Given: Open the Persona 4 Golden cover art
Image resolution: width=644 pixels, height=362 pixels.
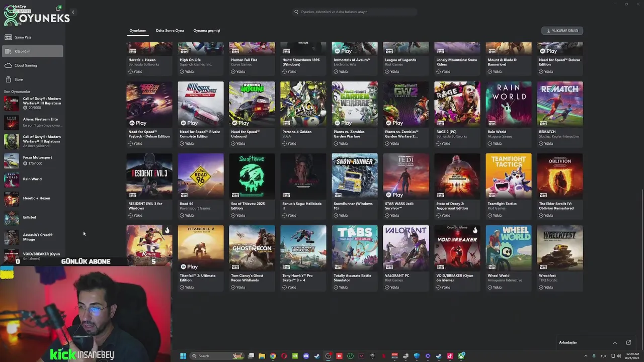Looking at the screenshot, I should [x=303, y=104].
